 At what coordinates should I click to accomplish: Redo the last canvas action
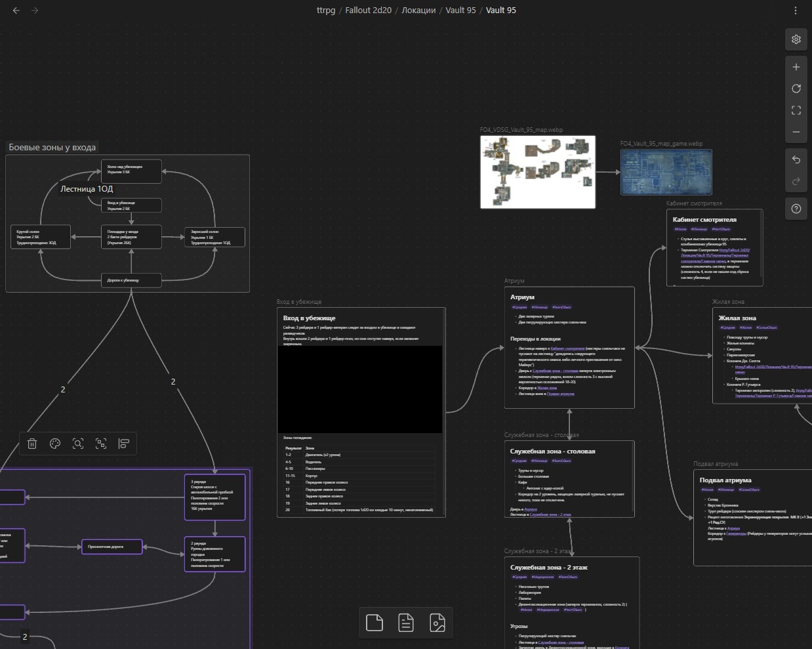796,181
